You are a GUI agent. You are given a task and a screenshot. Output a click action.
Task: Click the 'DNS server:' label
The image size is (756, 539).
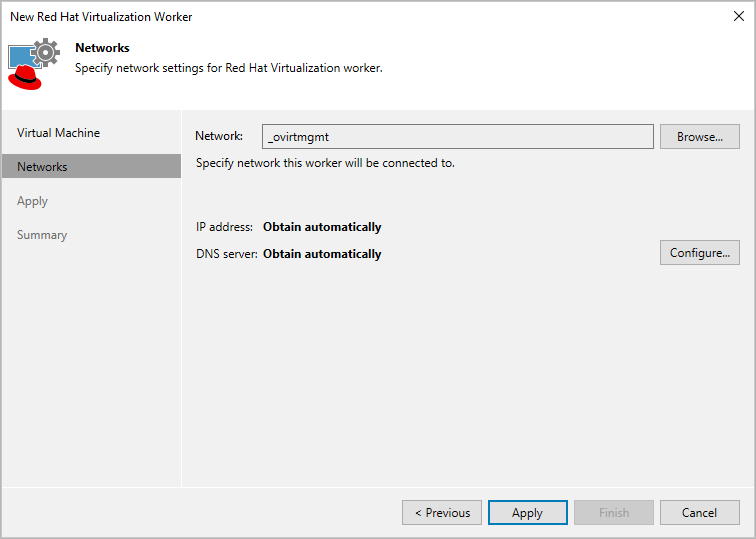coord(227,254)
